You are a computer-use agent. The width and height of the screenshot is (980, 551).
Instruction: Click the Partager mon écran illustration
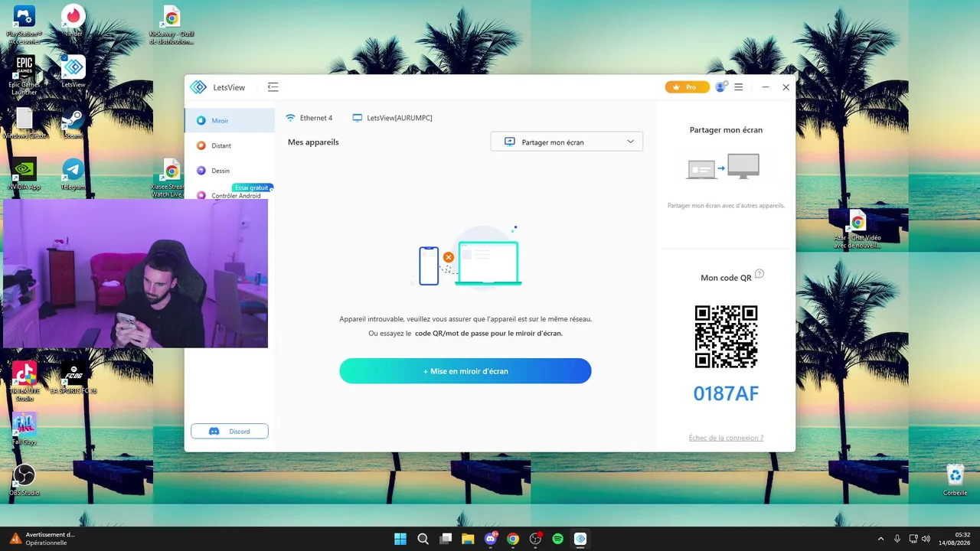coord(724,167)
